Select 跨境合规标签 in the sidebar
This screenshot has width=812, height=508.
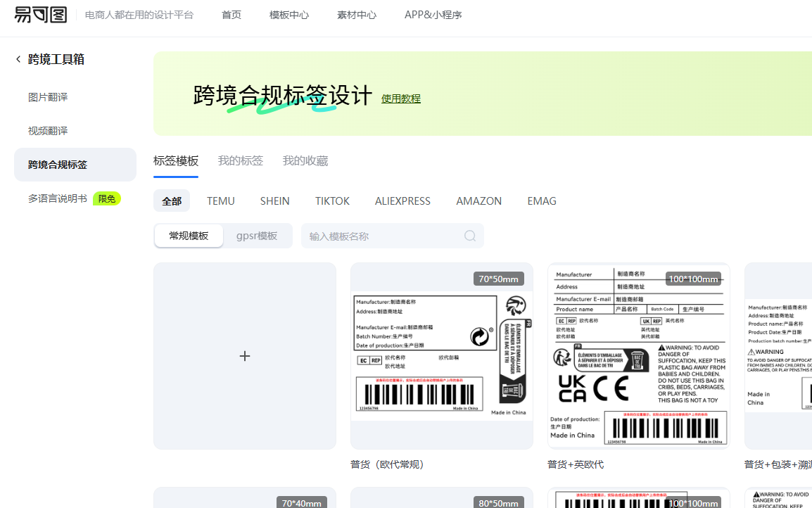tap(75, 165)
